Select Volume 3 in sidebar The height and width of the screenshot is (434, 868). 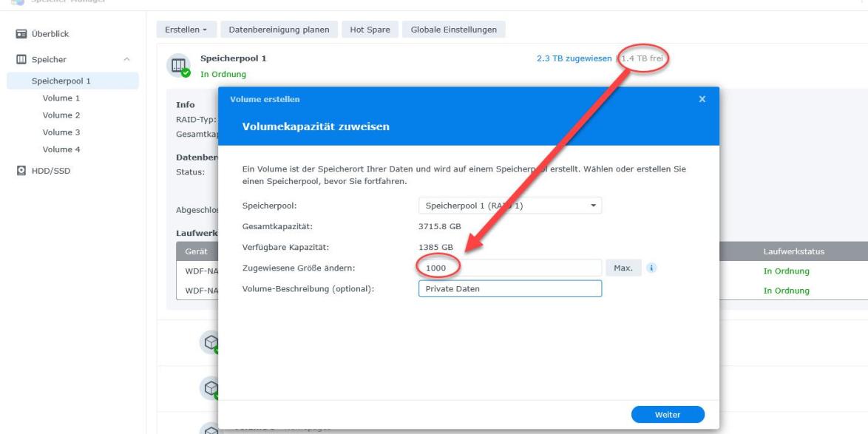click(x=61, y=132)
